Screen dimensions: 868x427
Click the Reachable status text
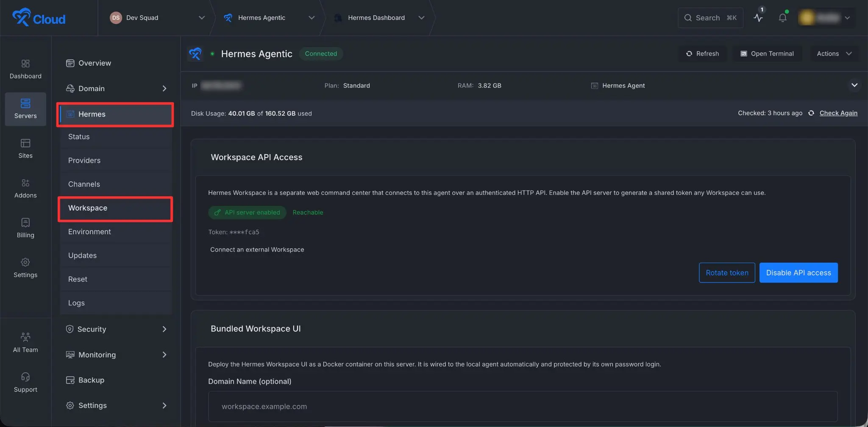308,213
